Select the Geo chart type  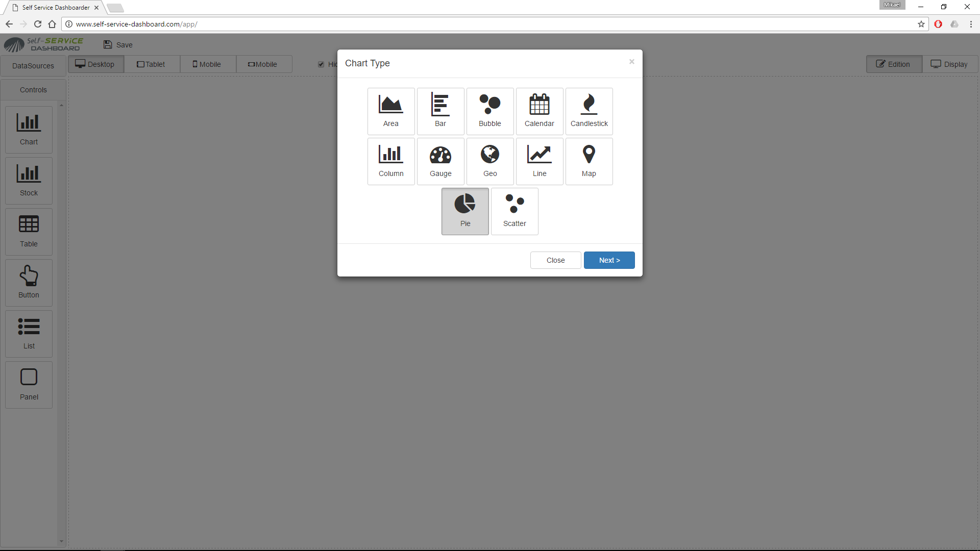pos(489,161)
